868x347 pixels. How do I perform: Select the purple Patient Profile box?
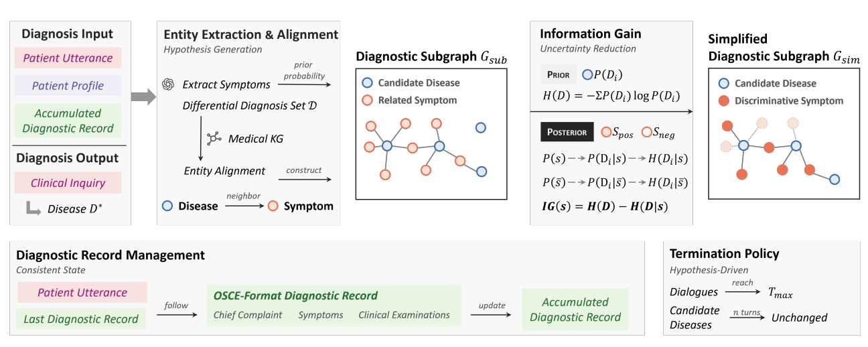click(68, 86)
